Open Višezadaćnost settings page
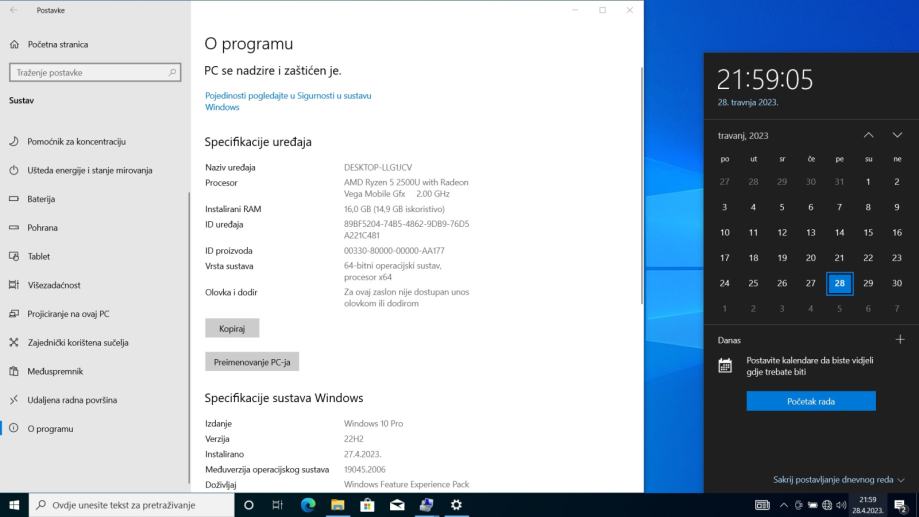The width and height of the screenshot is (919, 517). [x=54, y=285]
